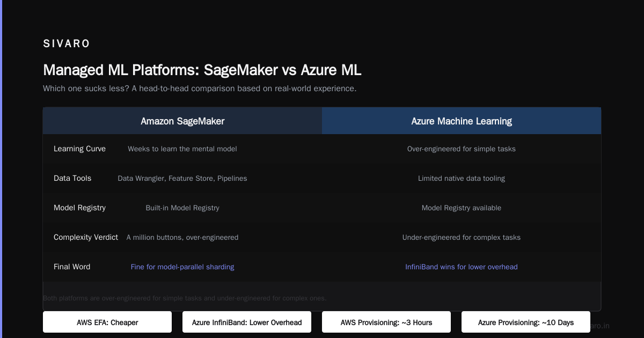The image size is (644, 338).
Task: Click 'Built-in Model Registry' cell
Action: click(182, 208)
